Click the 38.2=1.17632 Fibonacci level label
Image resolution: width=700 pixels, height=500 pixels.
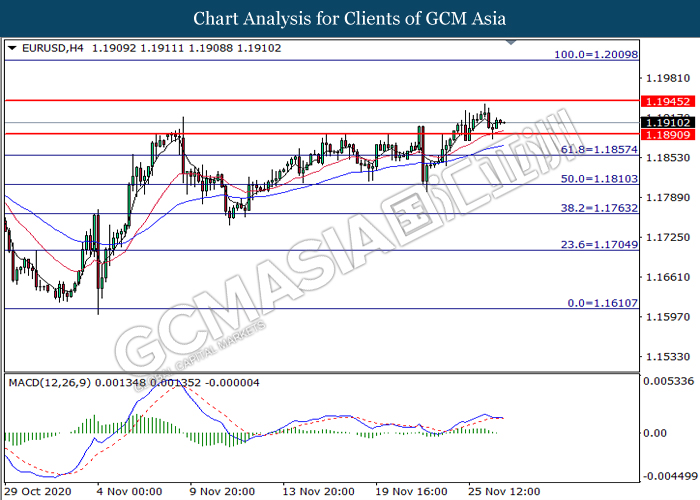point(599,208)
